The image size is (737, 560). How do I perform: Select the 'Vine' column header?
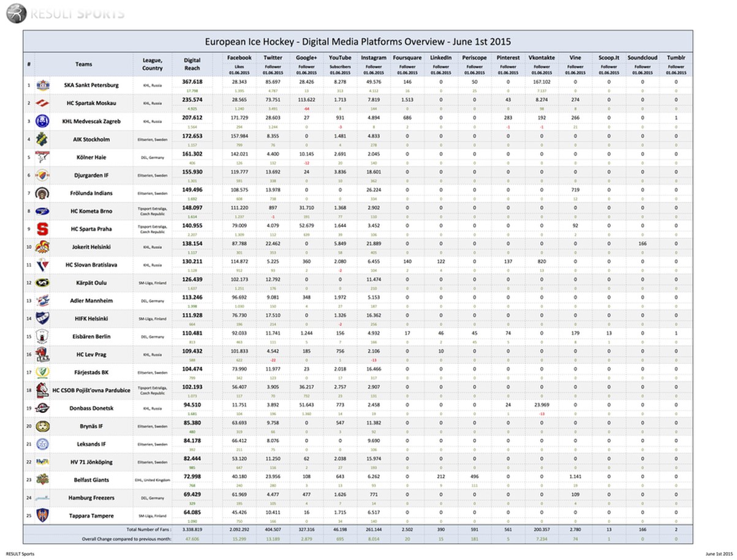[x=575, y=58]
